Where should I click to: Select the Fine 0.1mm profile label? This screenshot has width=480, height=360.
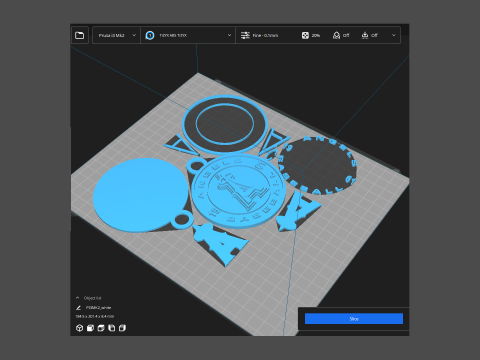(x=265, y=35)
